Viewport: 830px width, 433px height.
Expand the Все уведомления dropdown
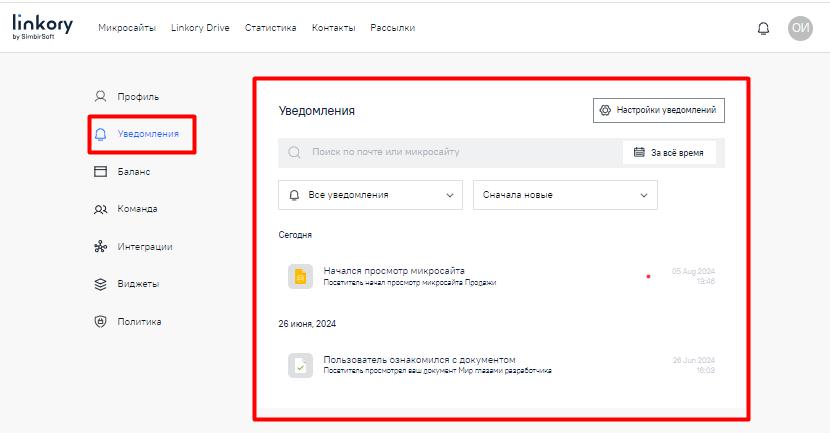click(371, 195)
